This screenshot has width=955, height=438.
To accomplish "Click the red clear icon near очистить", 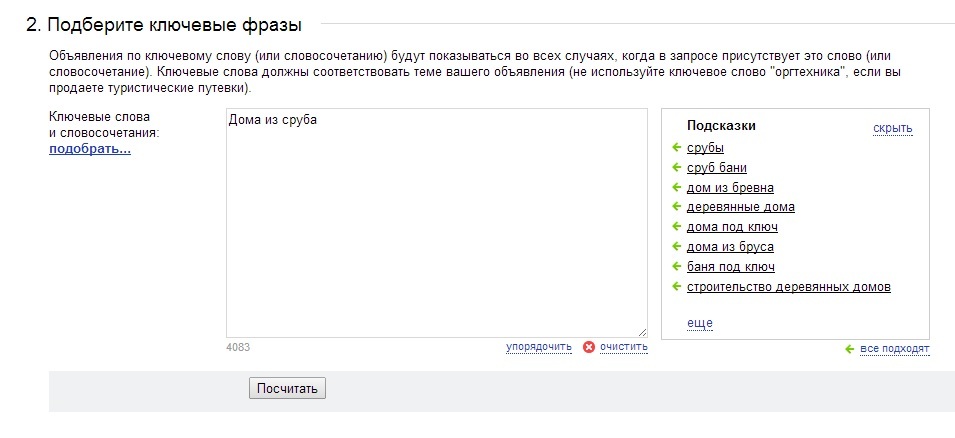I will [588, 347].
